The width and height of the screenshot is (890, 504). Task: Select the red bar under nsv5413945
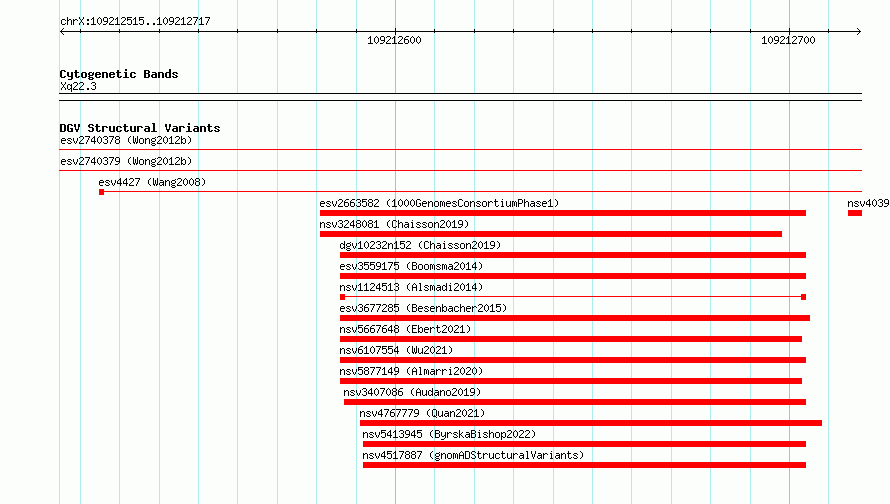tap(585, 444)
